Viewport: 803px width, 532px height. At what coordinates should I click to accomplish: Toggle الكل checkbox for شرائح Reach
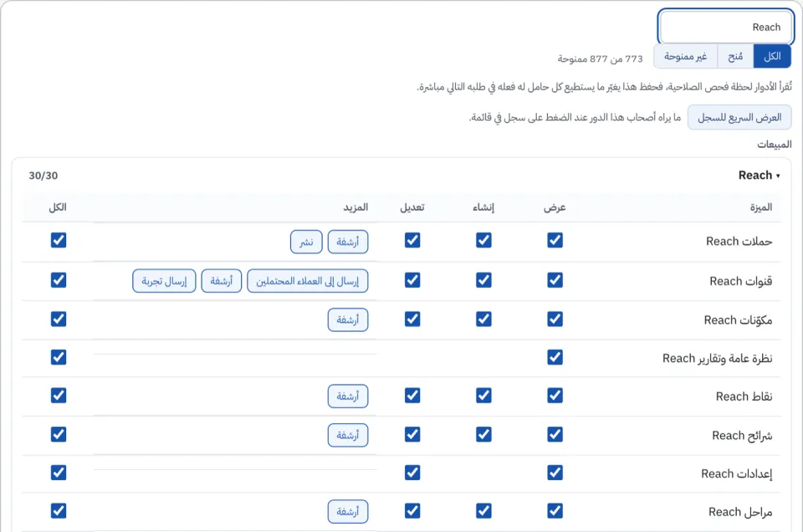click(x=59, y=434)
